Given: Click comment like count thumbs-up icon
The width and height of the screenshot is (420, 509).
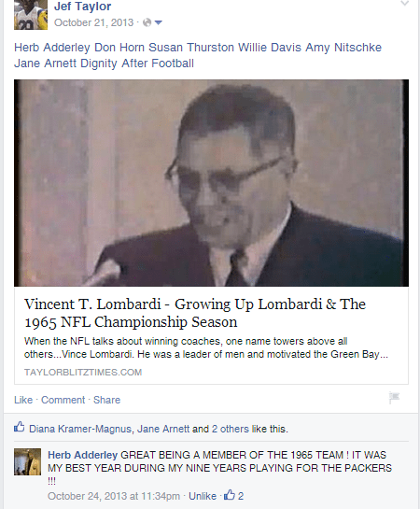Looking at the screenshot, I should 230,495.
